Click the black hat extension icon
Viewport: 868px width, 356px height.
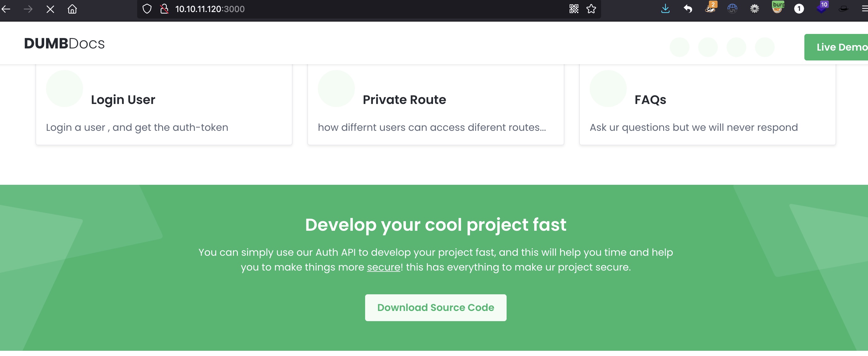843,9
